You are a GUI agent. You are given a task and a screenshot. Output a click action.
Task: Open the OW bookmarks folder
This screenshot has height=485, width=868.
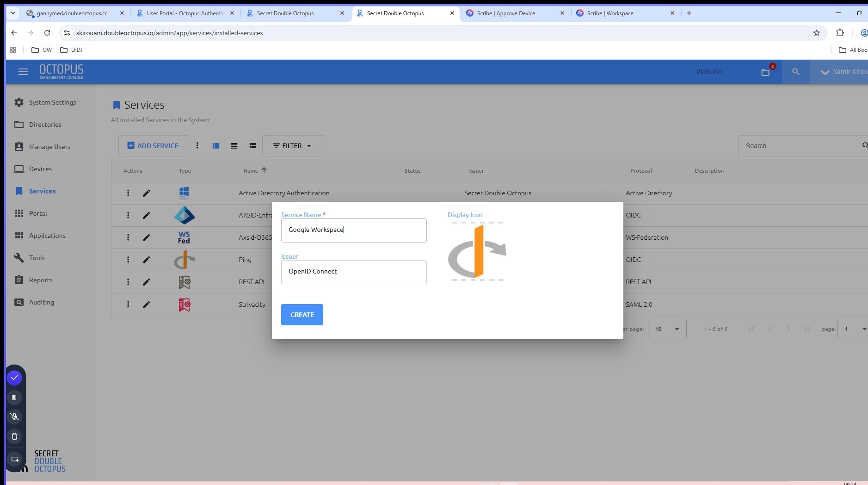coord(42,50)
